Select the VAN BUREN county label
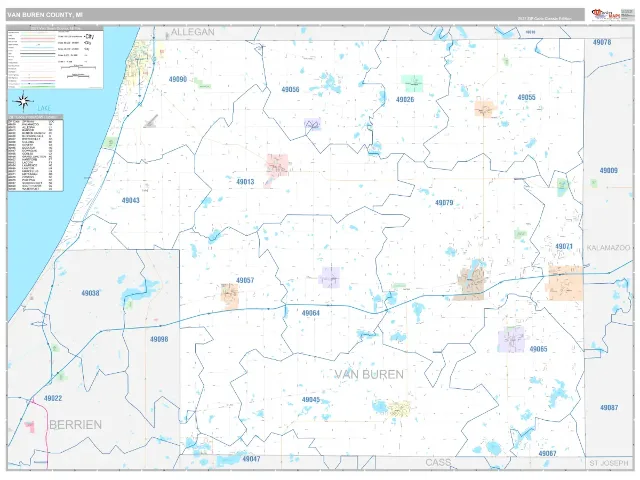The width and height of the screenshot is (640, 480). pos(369,374)
